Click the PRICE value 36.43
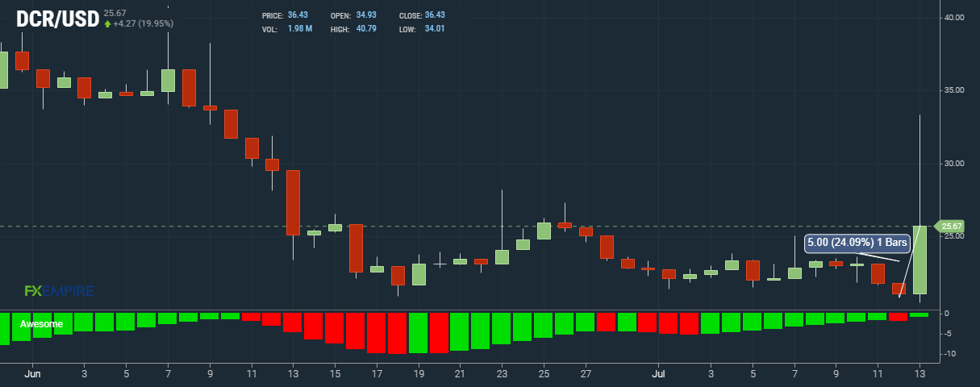Screen dimensions: 980x387 coord(298,16)
